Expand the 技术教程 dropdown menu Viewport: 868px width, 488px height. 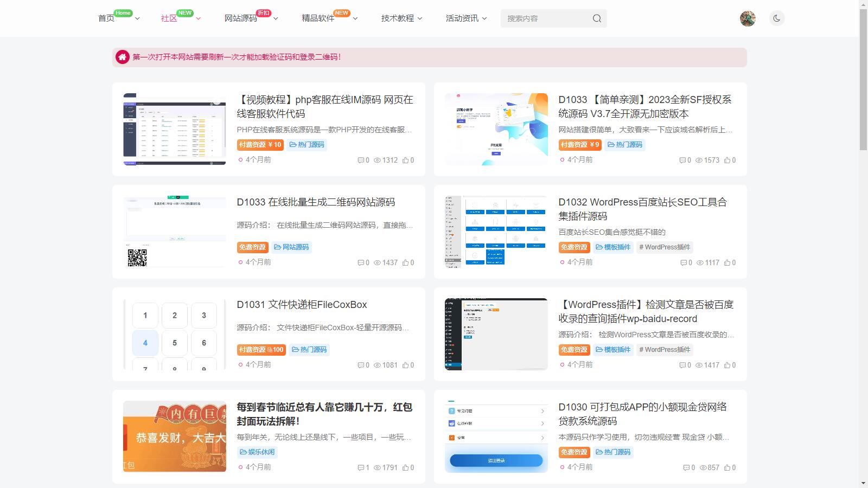click(420, 18)
